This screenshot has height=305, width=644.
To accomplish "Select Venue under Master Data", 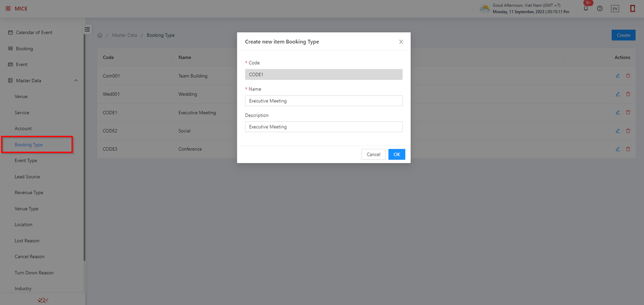I will (21, 97).
